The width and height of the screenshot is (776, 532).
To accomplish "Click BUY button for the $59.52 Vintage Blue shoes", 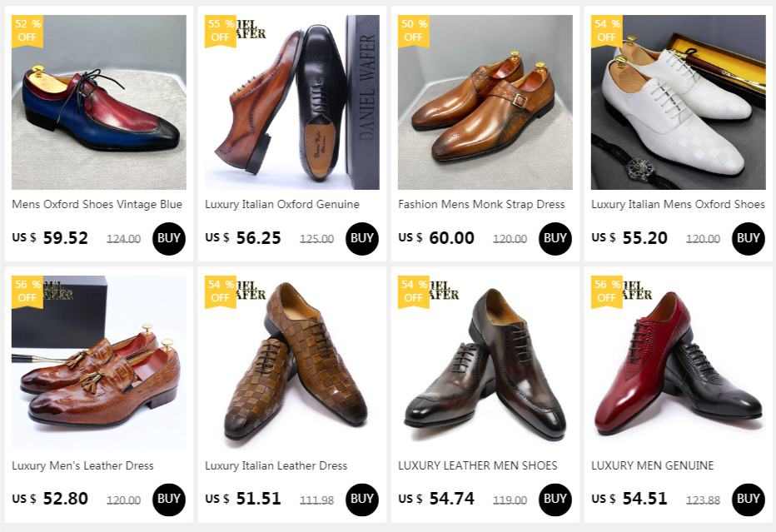I will [x=168, y=239].
